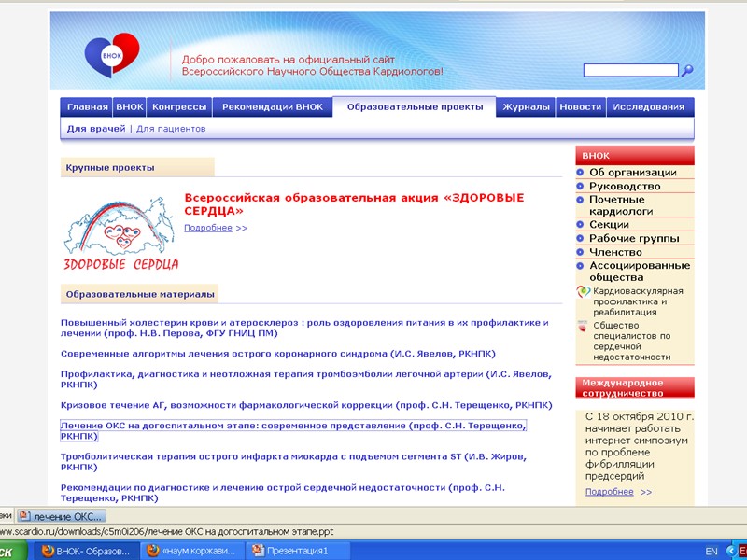Screen dimensions: 747x560
Task: Click the Международное сотрудничество header
Action: coord(635,387)
